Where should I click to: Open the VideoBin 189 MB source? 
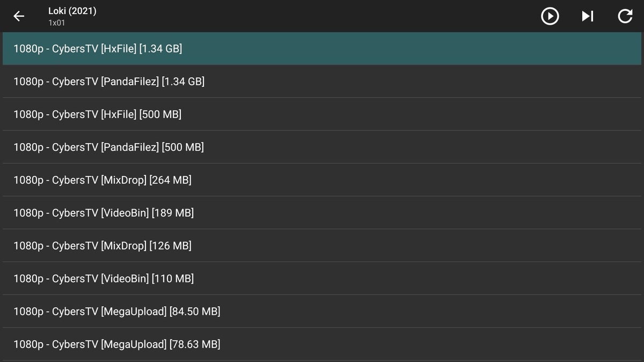322,212
